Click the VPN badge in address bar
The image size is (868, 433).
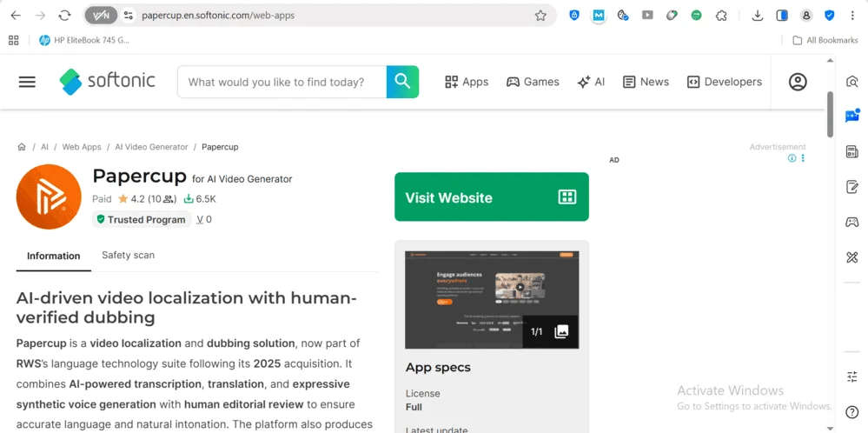tap(101, 16)
